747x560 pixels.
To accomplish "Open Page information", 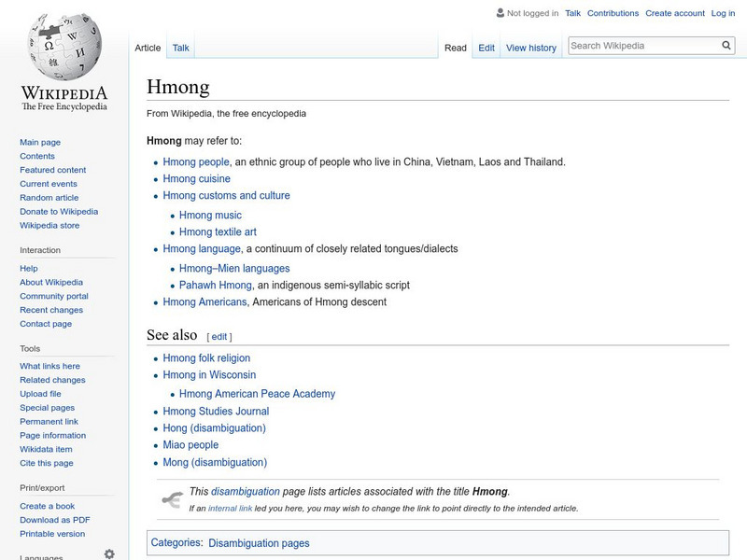I will [x=53, y=435].
